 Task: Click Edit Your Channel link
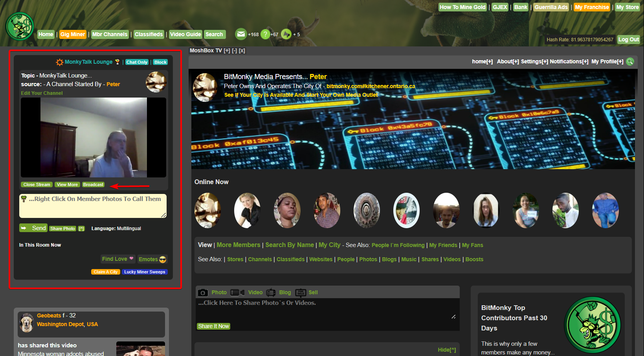[42, 93]
